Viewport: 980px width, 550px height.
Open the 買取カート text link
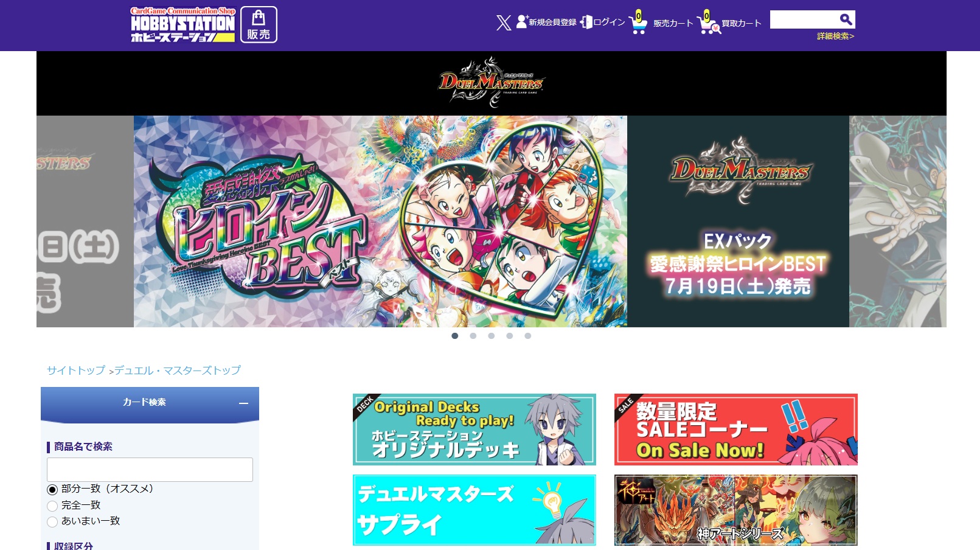pos(742,23)
